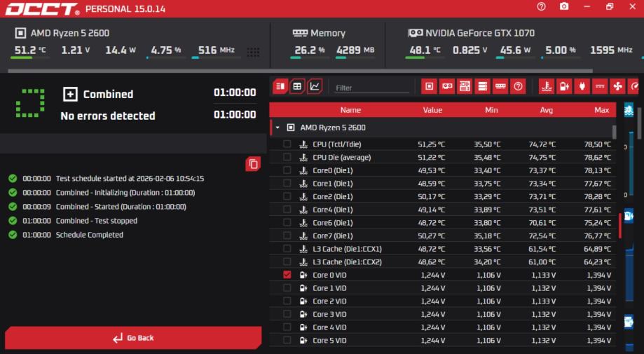Click the Core 2 VID row name
The height and width of the screenshot is (354, 644).
tap(329, 301)
